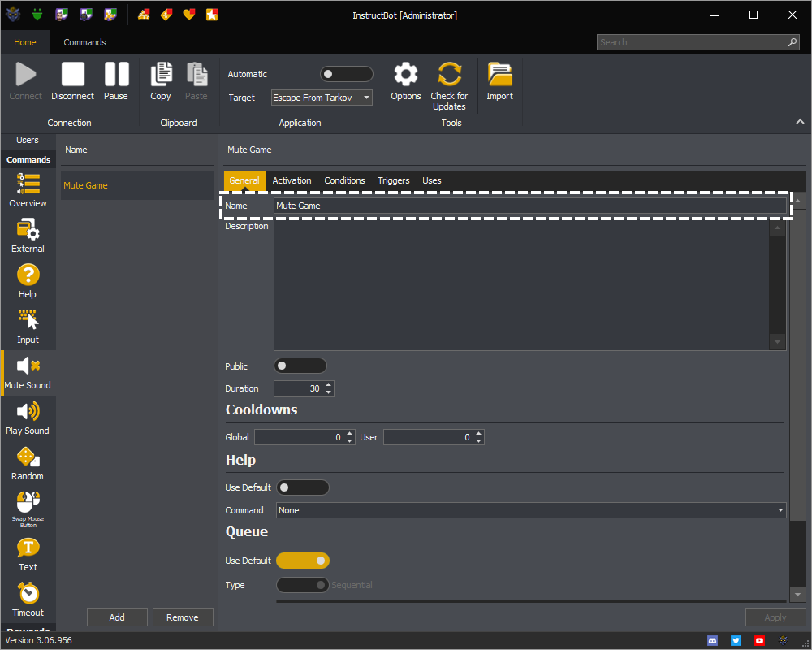Decrease the User cooldown value
Viewport: 812px width, 650px height.
point(479,441)
